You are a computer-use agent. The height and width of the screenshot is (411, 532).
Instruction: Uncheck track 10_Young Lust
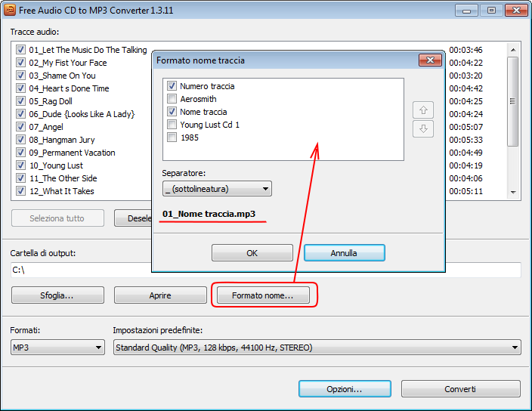(x=20, y=165)
